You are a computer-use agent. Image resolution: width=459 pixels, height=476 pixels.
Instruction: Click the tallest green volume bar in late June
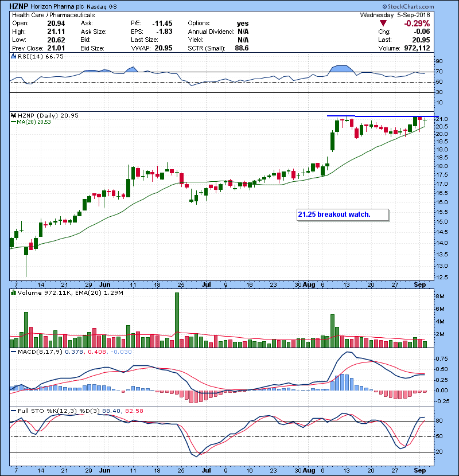(x=177, y=320)
